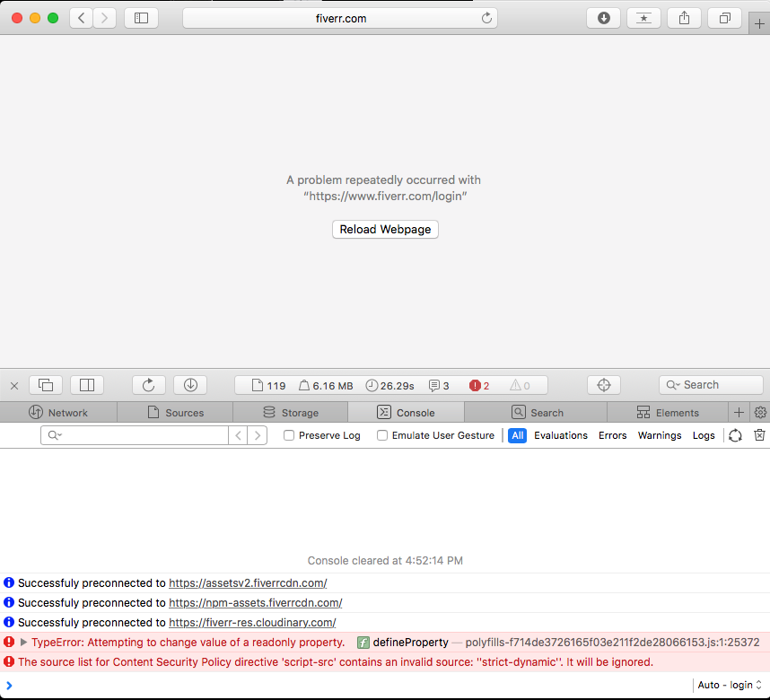
Task: Show the 2 errors count indicator
Action: 479,386
